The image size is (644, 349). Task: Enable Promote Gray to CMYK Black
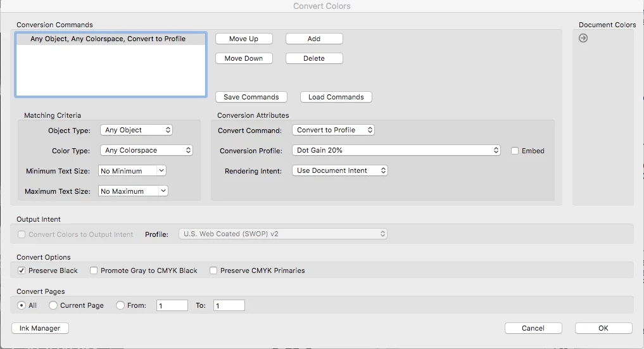[x=94, y=270]
